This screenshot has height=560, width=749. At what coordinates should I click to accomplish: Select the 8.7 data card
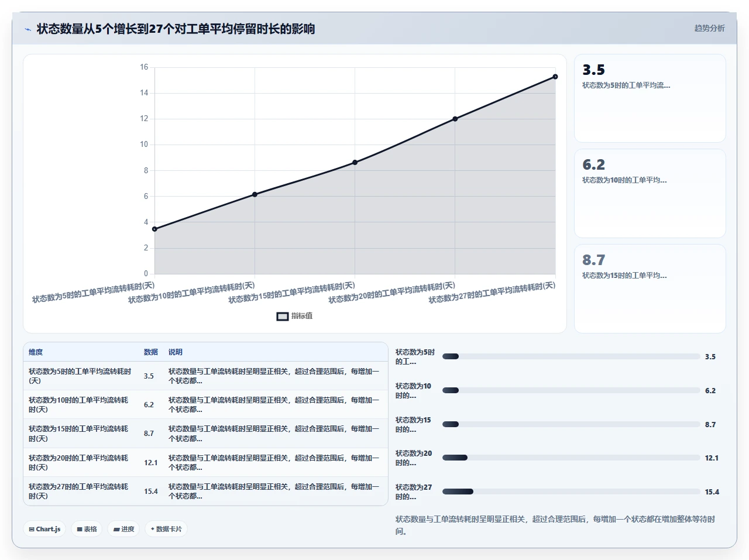coord(650,288)
